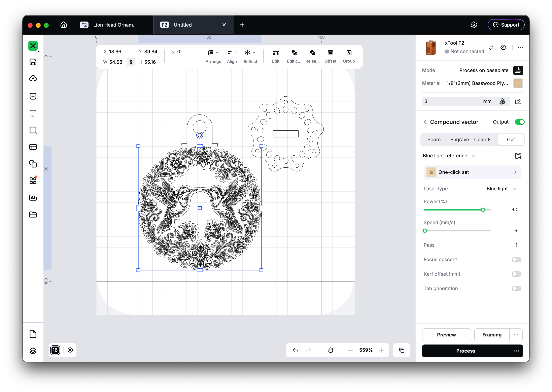Start the Process button

tap(466, 351)
